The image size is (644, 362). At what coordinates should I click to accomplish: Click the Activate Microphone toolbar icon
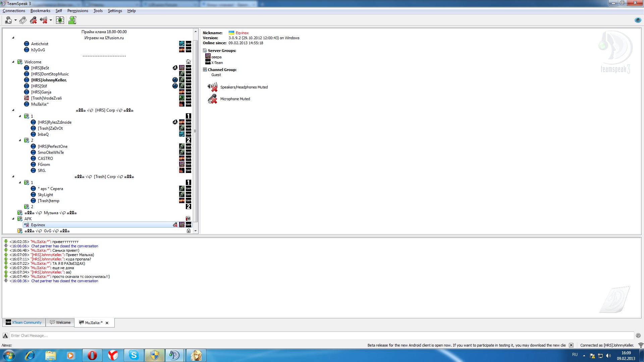pyautogui.click(x=23, y=20)
